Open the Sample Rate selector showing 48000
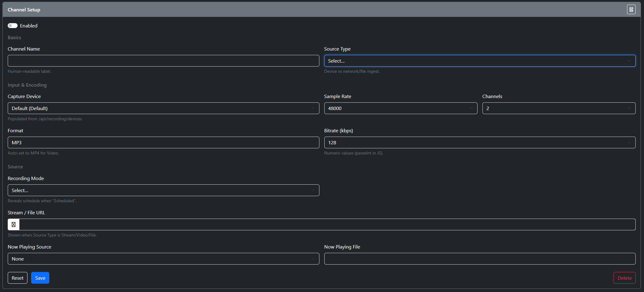This screenshot has height=292, width=644. click(x=400, y=109)
